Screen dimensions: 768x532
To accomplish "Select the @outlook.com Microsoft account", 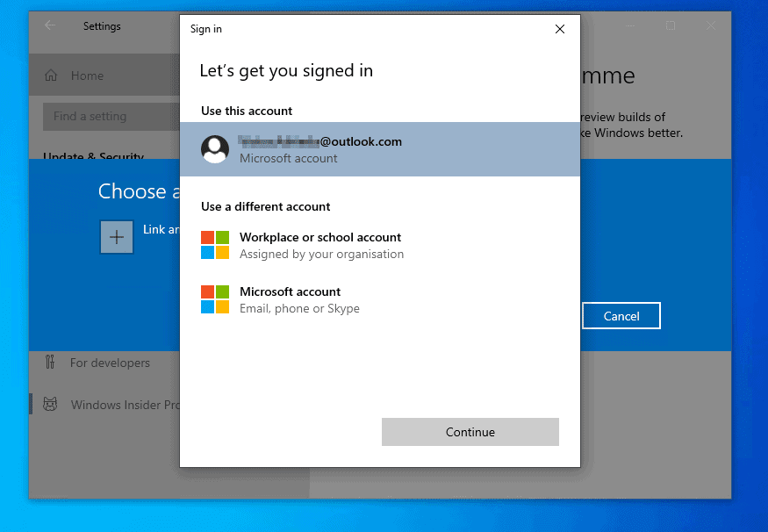I will coord(380,149).
